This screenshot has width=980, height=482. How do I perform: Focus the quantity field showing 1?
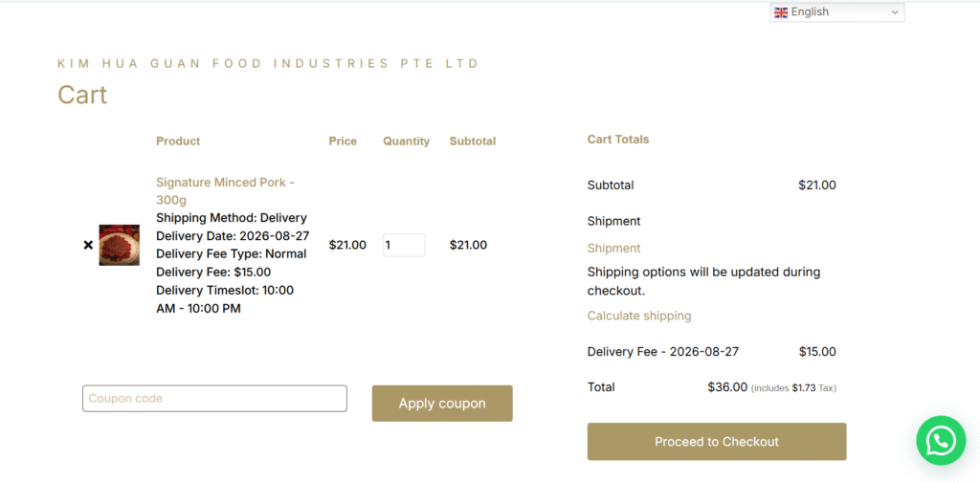coord(404,246)
